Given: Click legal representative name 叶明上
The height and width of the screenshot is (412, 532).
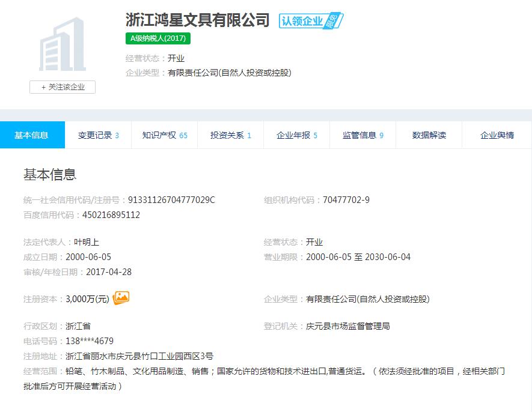Looking at the screenshot, I should click(87, 242).
